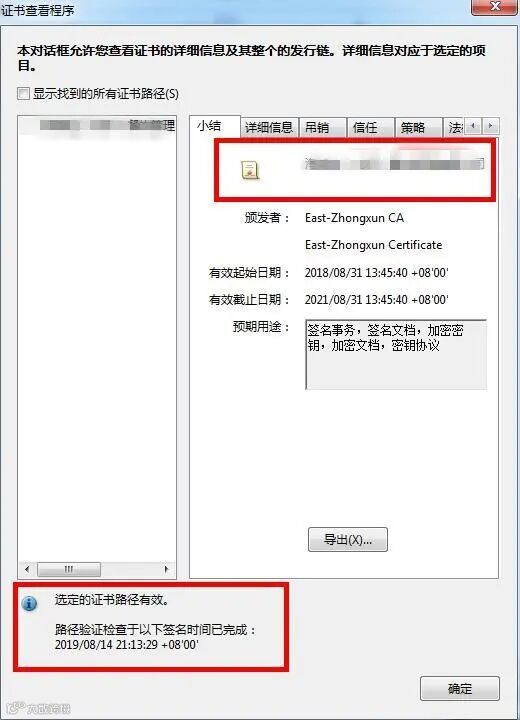Open the partially hidden 法 tab
Viewport: 520px width, 720px height.
click(x=454, y=127)
